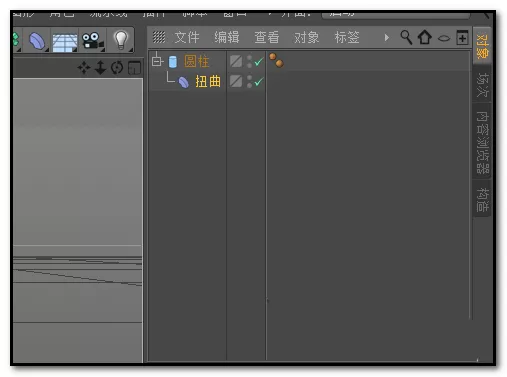Click the Camera toolbar icon
The width and height of the screenshot is (507, 377).
tap(92, 41)
